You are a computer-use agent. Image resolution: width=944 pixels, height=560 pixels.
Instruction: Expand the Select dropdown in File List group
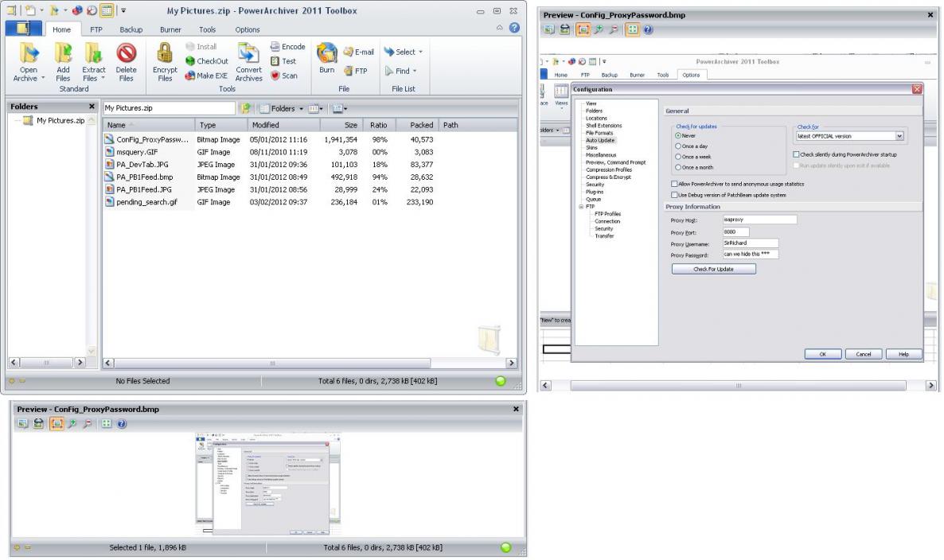[420, 52]
